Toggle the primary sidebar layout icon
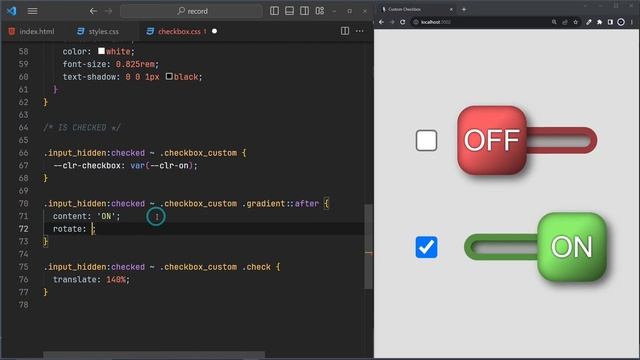The height and width of the screenshot is (360, 640). [274, 11]
